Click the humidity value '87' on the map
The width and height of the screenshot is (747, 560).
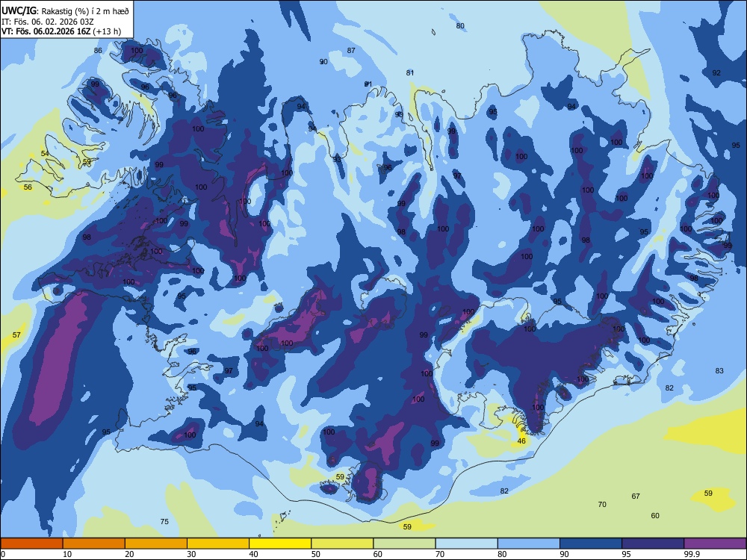pyautogui.click(x=351, y=51)
